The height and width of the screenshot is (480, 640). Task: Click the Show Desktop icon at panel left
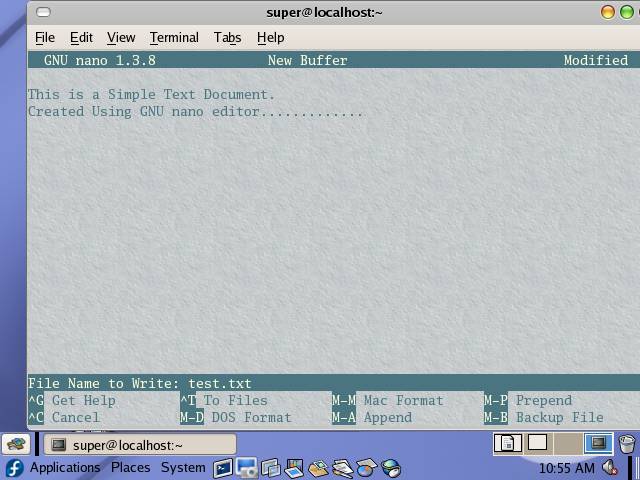tap(16, 444)
